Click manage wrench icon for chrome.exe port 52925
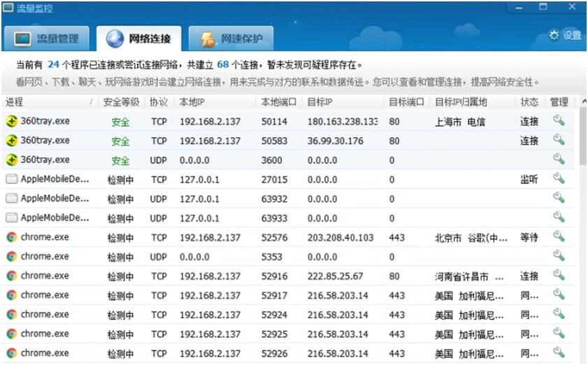 click(559, 334)
